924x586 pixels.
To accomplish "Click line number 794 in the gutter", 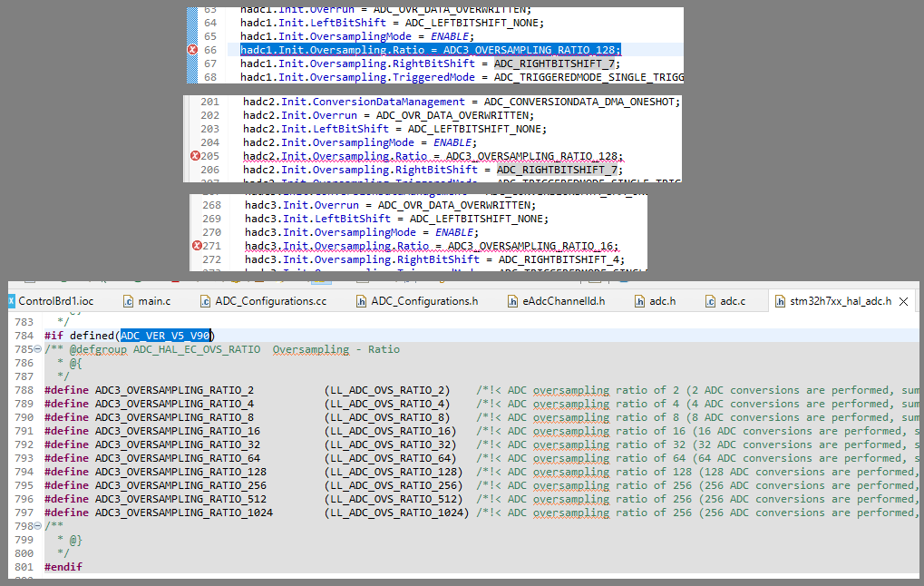I will click(x=24, y=471).
